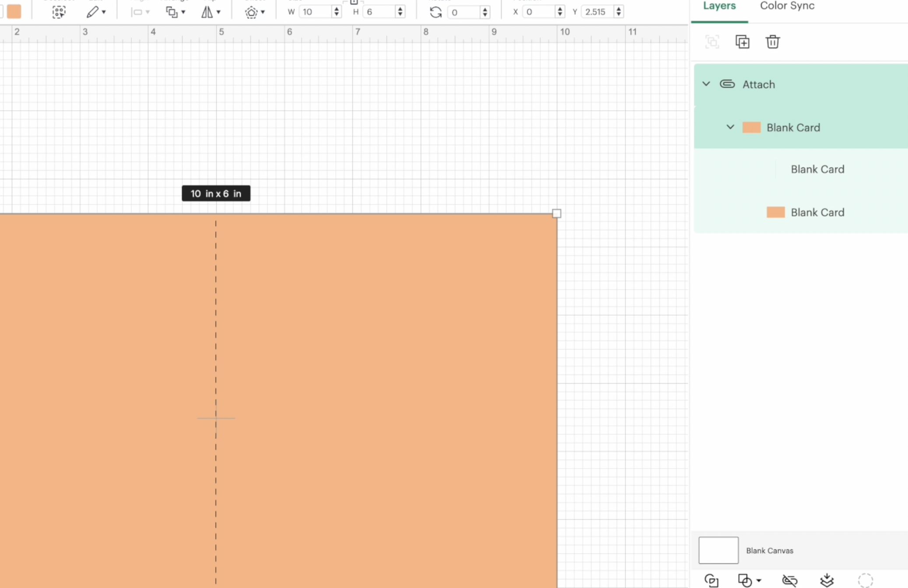Click the Flip tool icon
This screenshot has width=908, height=588.
pyautogui.click(x=208, y=11)
